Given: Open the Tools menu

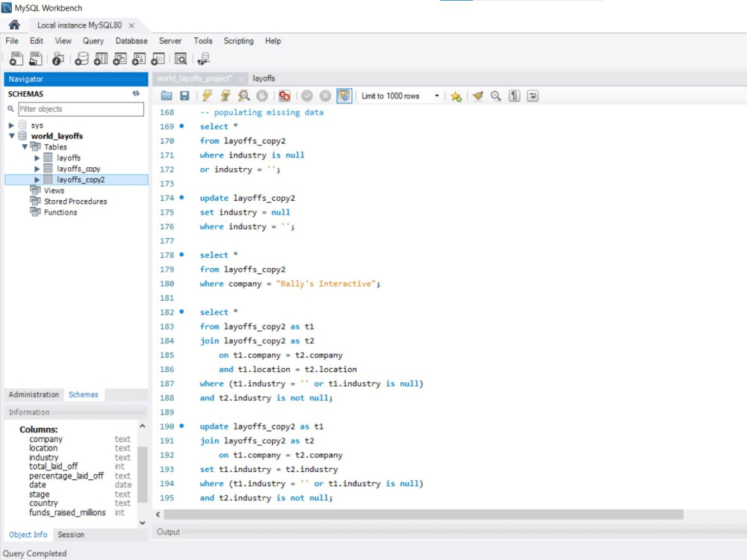Looking at the screenshot, I should point(202,41).
